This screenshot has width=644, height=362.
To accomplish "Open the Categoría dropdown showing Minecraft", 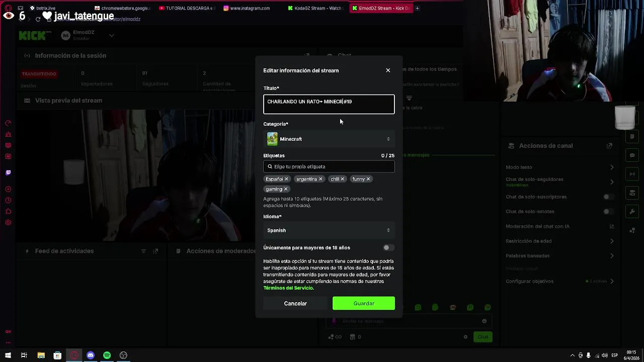I will point(329,139).
